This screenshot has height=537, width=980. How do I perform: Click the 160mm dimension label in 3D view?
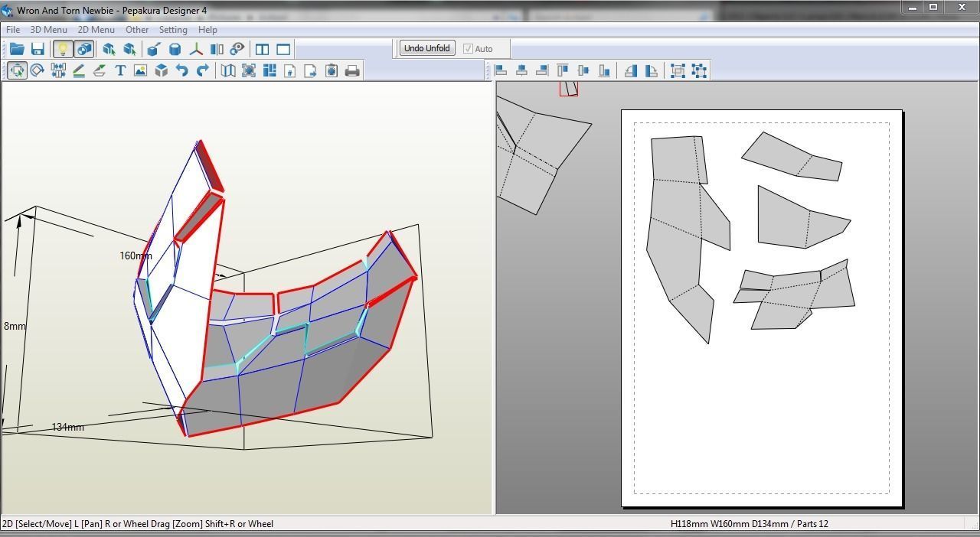point(136,255)
